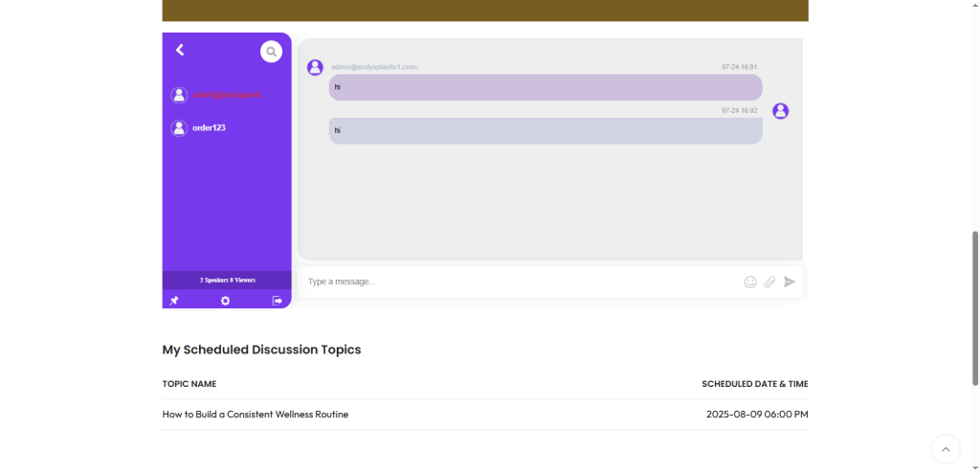The image size is (980, 474).
Task: Click inside the Type a message field
Action: (x=517, y=282)
